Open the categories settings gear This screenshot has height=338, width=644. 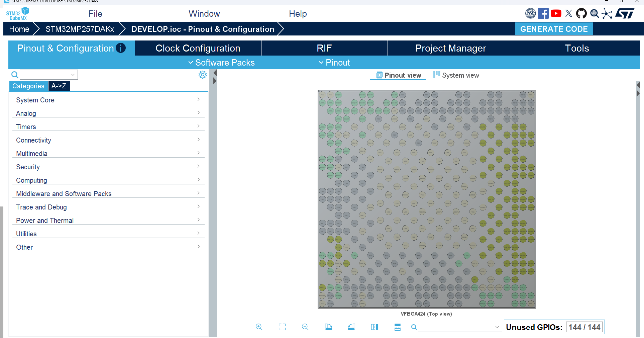point(202,75)
